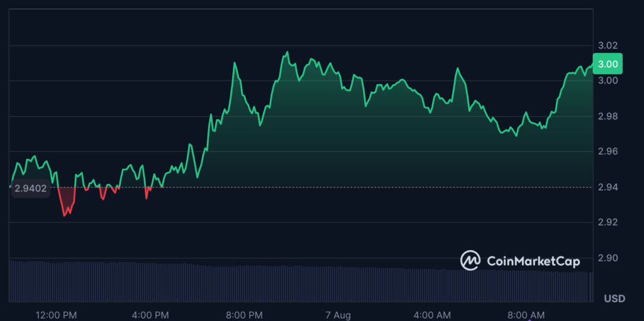
Task: Select the 12:00 PM time axis label
Action: pyautogui.click(x=56, y=314)
